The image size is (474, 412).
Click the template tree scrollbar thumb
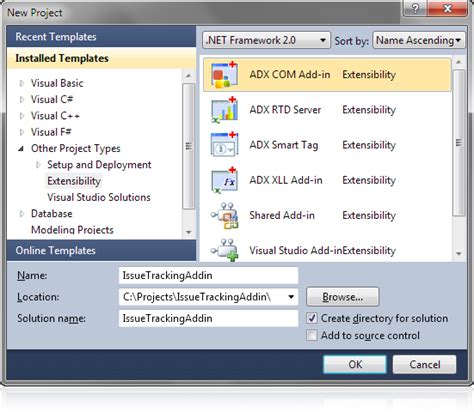[189, 146]
